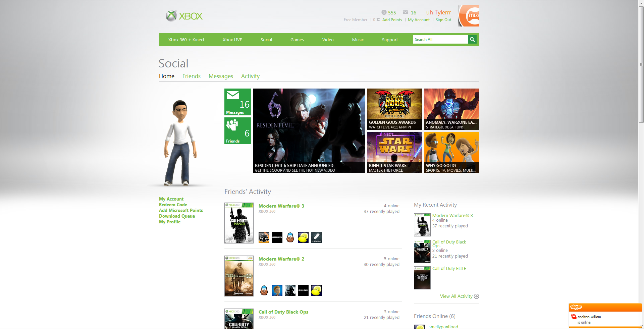This screenshot has width=644, height=329.
Task: Open the uh Tylerrr gamertag link
Action: click(x=439, y=12)
